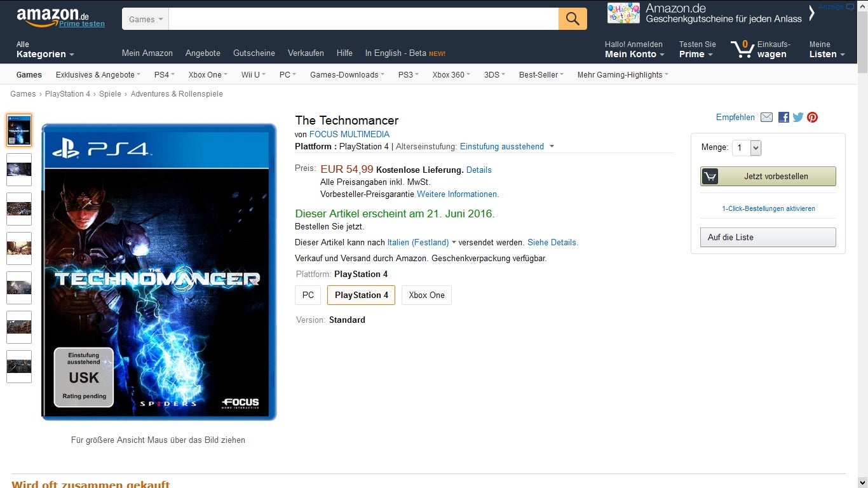This screenshot has height=488, width=868.
Task: Click the gift card banner arrow
Action: (x=811, y=13)
